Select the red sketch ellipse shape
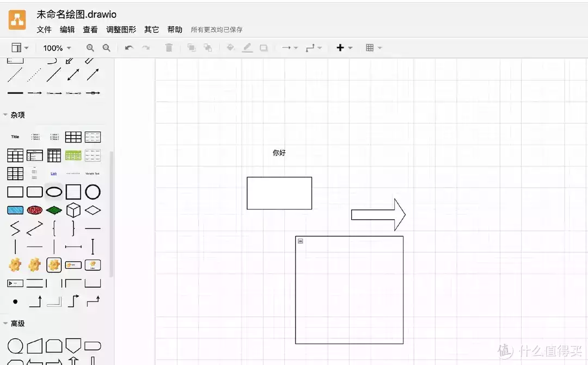 click(34, 210)
